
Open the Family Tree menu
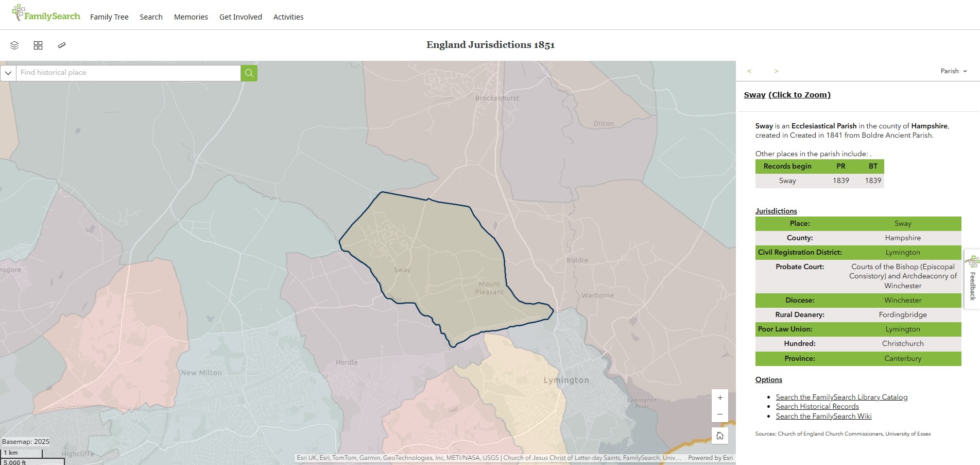click(x=109, y=16)
